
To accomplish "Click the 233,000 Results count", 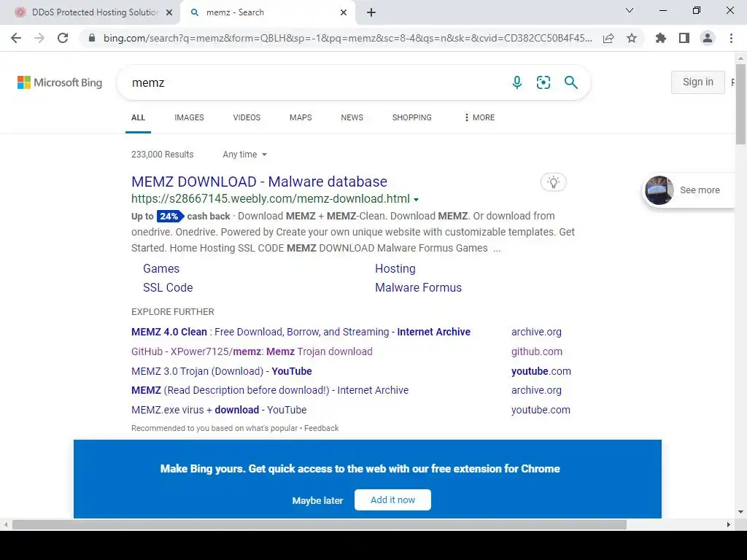I will 163,155.
